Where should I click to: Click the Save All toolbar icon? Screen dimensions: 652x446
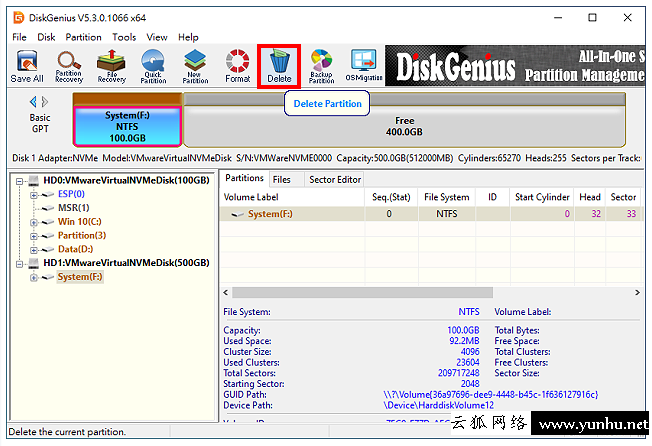tap(27, 66)
